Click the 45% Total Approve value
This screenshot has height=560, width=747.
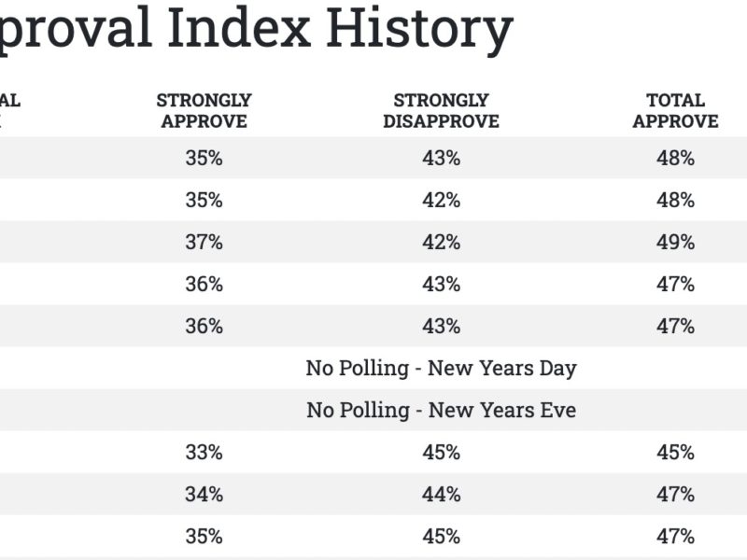click(x=675, y=452)
